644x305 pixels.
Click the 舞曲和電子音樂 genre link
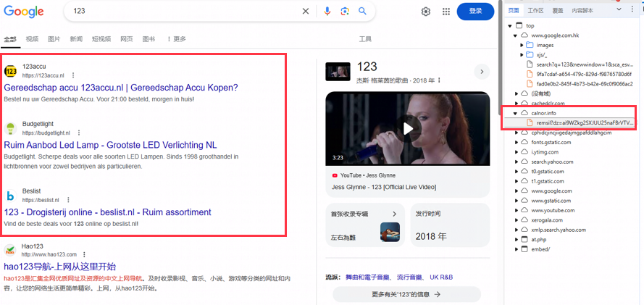[x=369, y=277]
